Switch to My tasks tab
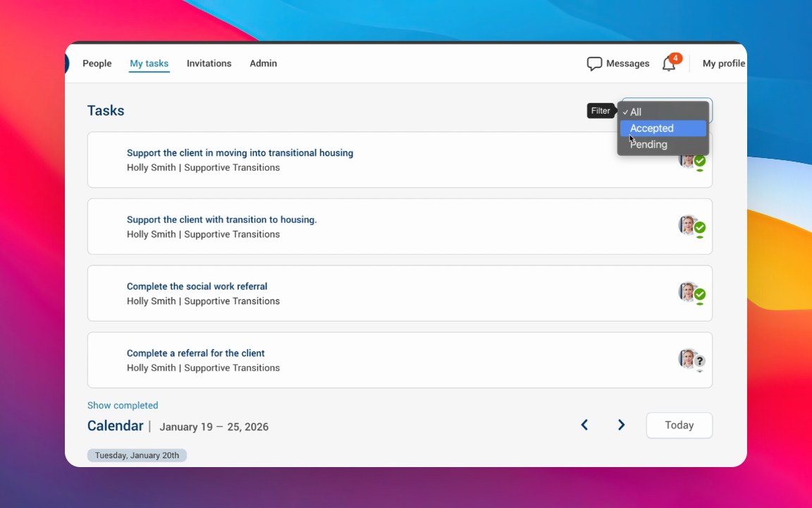The height and width of the screenshot is (508, 812). pos(149,64)
